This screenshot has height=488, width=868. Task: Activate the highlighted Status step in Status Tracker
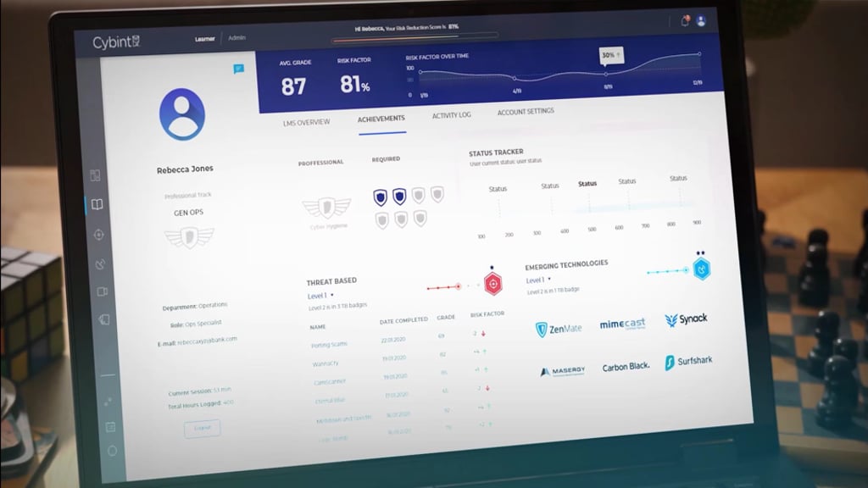click(585, 183)
